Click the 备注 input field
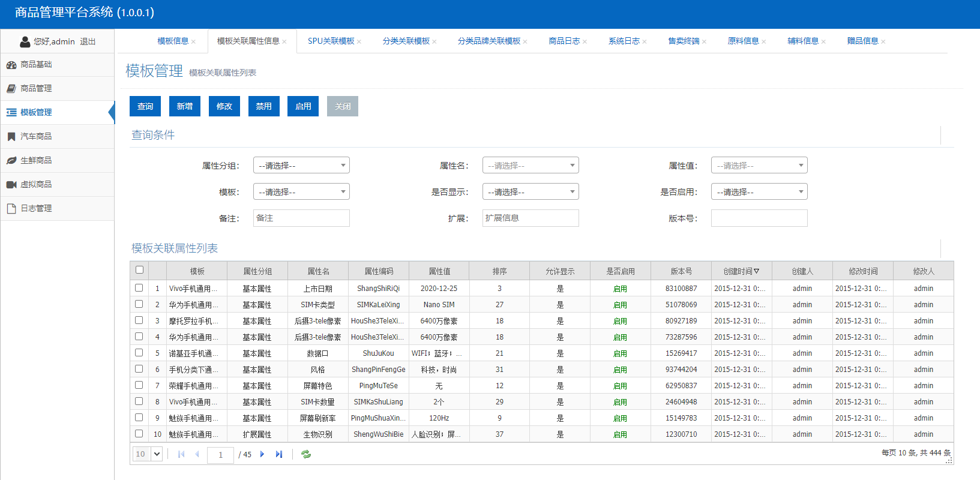 tap(301, 218)
